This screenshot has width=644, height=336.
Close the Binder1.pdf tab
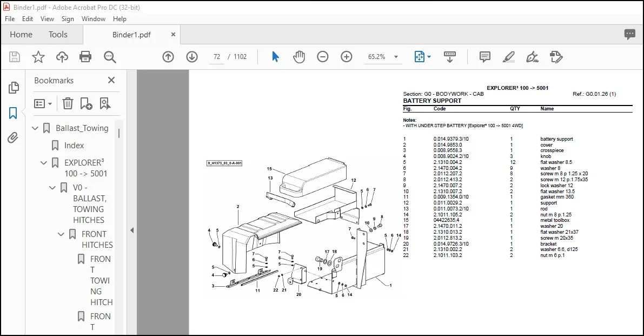point(174,35)
